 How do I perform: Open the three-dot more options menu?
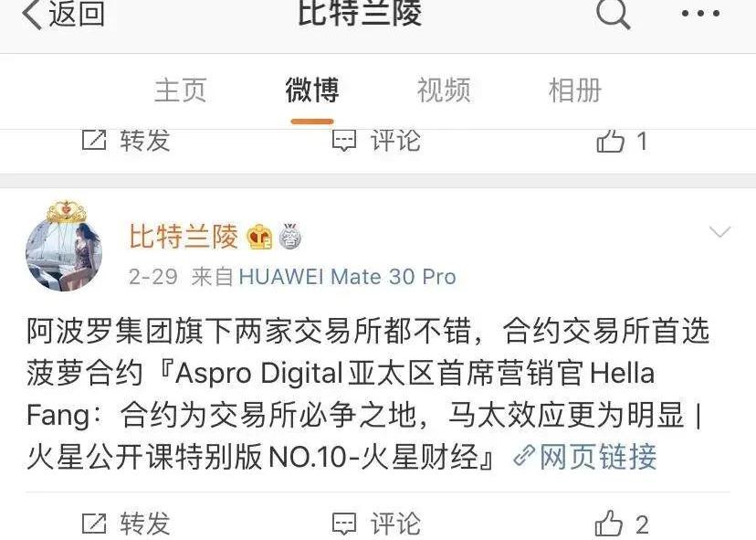point(700,14)
